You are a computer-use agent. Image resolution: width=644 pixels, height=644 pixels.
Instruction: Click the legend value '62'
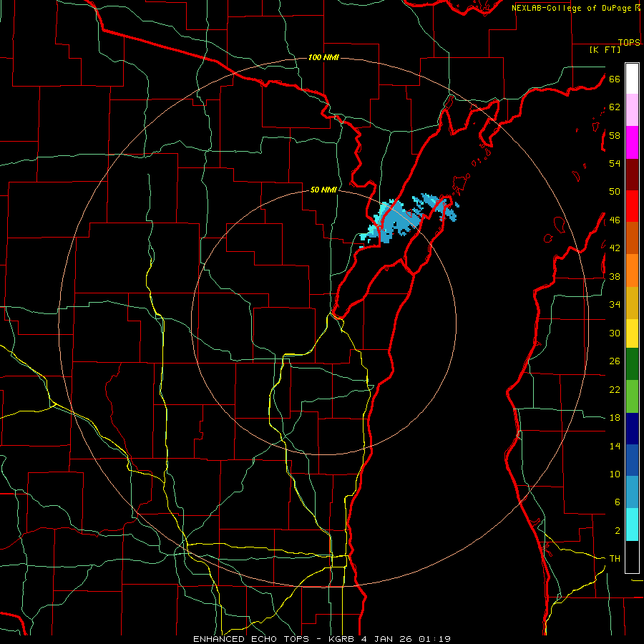pos(615,107)
